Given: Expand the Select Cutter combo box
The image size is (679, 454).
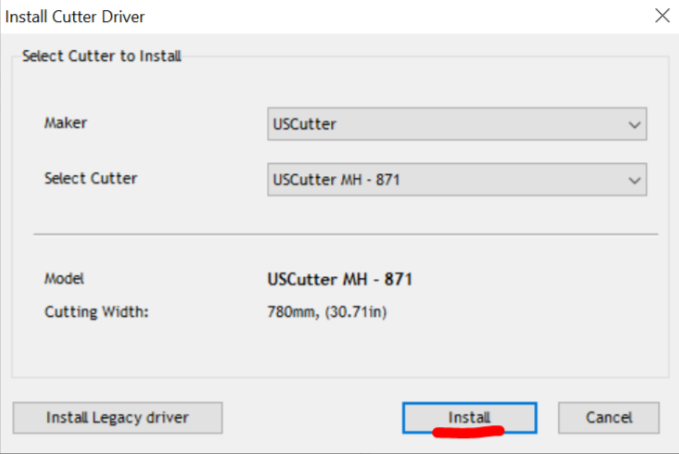Looking at the screenshot, I should click(457, 179).
